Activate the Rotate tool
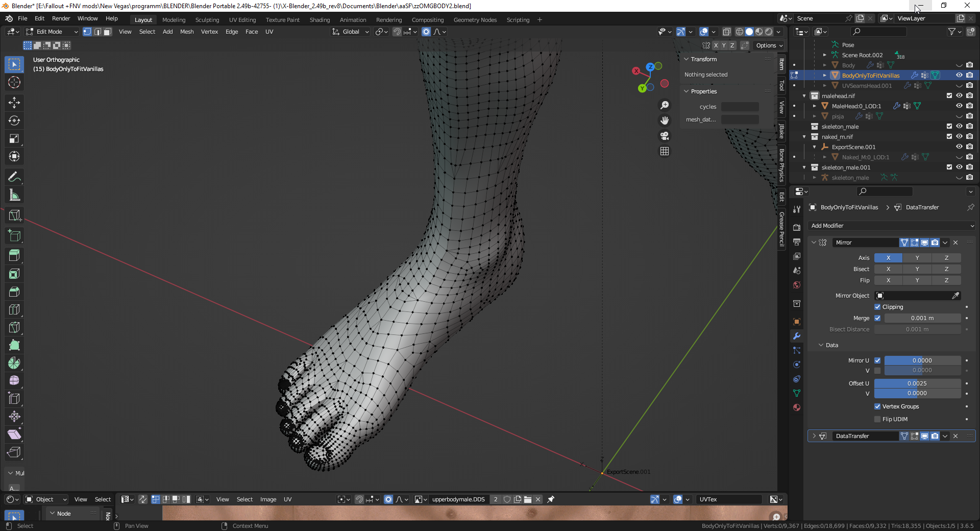The height and width of the screenshot is (531, 980). point(14,120)
